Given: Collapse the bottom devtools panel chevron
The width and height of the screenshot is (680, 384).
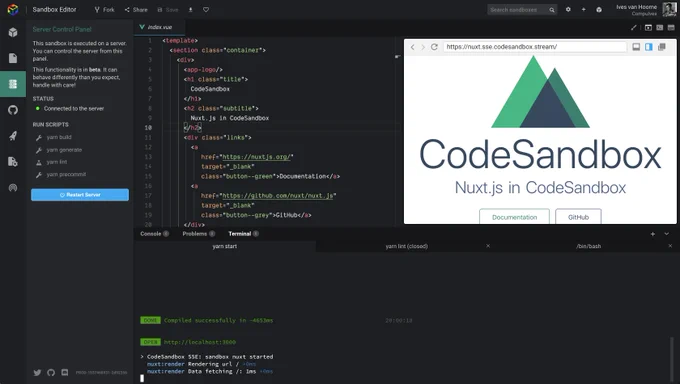Looking at the screenshot, I should pos(667,234).
